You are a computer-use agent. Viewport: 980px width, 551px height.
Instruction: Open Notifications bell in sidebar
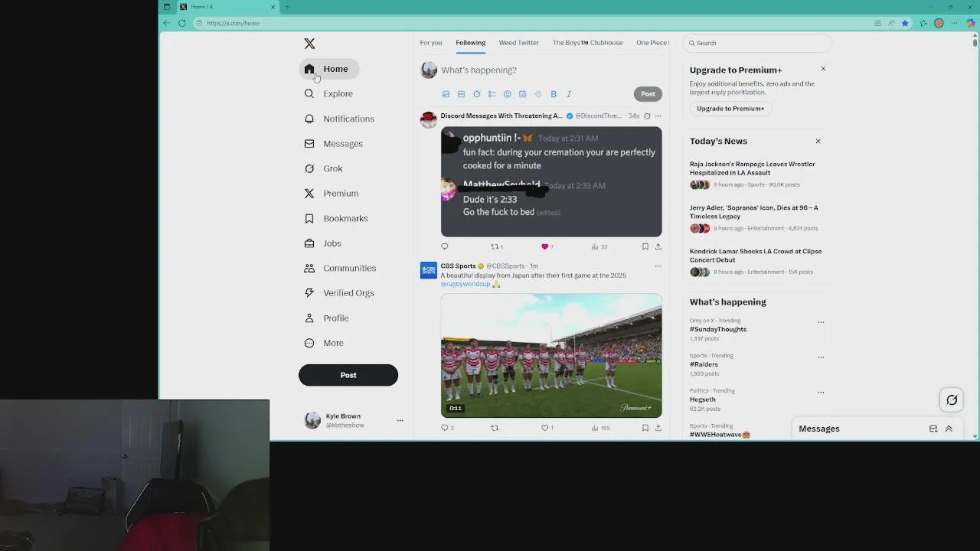[x=339, y=119]
